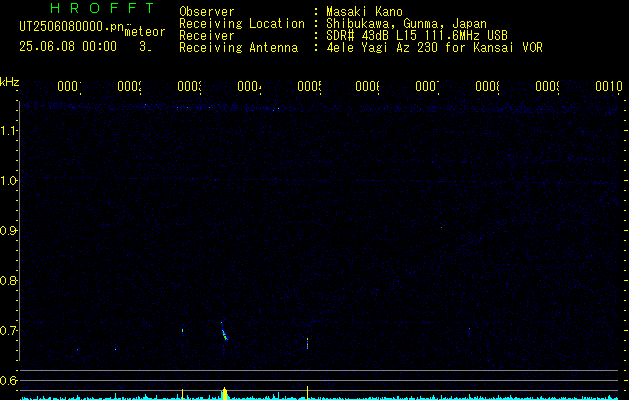Select the file name UT2506080000.pn
The width and height of the screenshot is (629, 400).
tap(71, 26)
